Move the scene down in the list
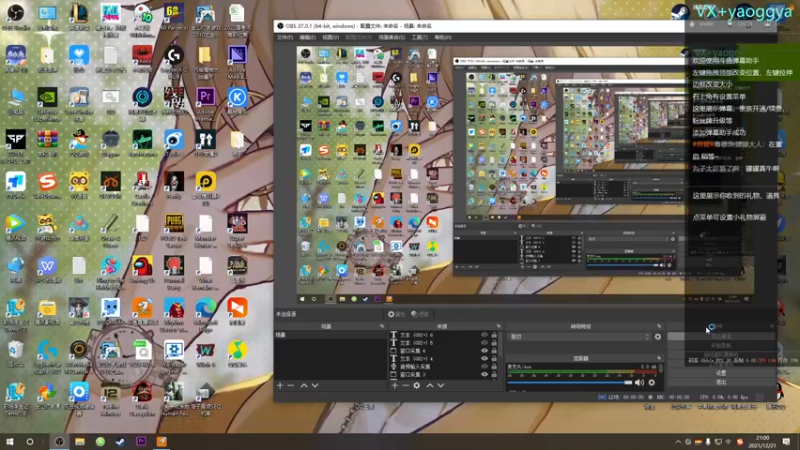This screenshot has width=800, height=450. point(315,386)
